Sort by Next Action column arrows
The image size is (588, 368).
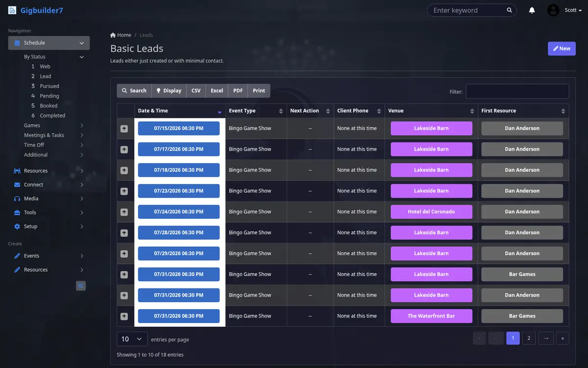click(x=328, y=111)
